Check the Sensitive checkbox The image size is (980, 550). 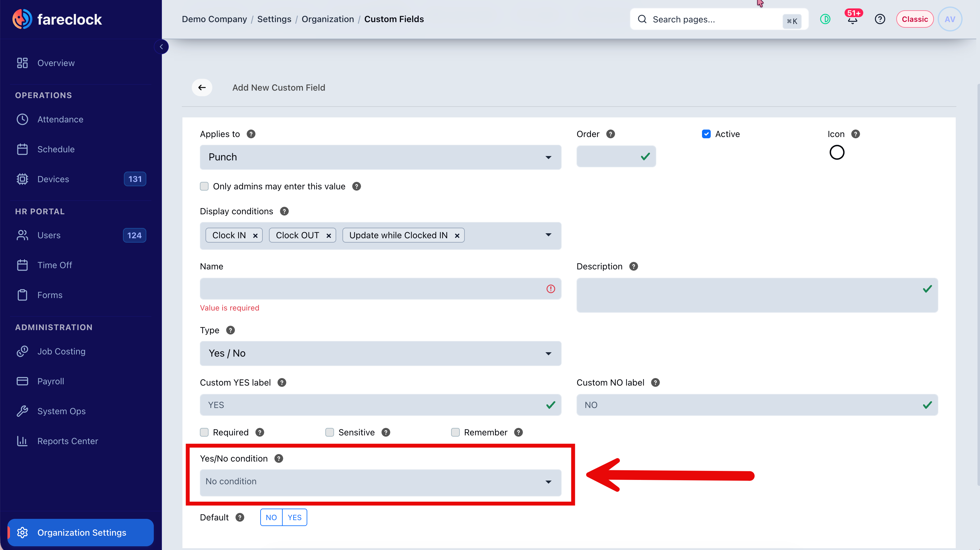[329, 432]
